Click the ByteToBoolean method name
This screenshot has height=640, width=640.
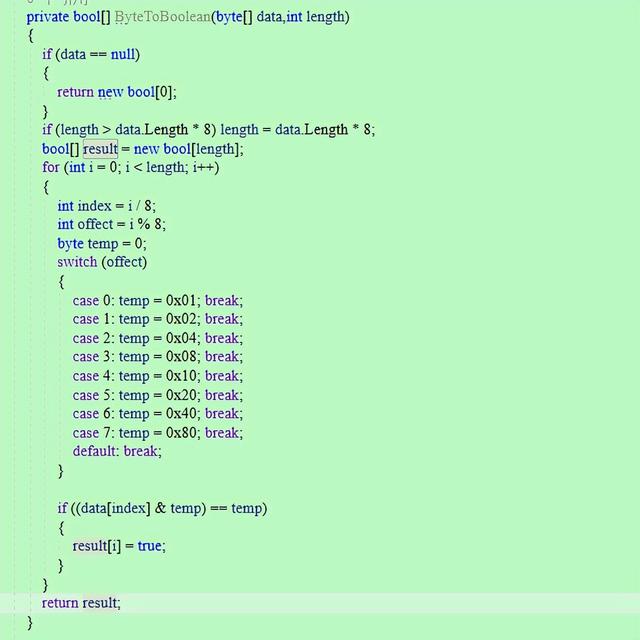(162, 17)
